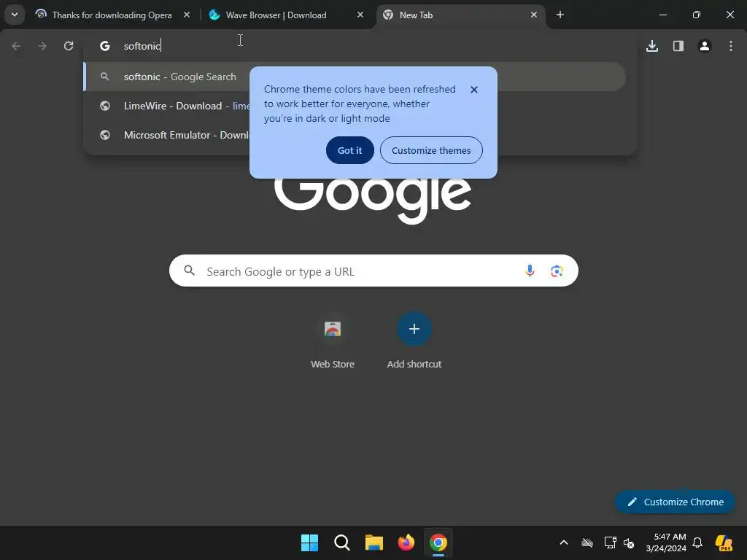Dismiss the theme colors popup with X
The height and width of the screenshot is (560, 747).
[x=474, y=90]
